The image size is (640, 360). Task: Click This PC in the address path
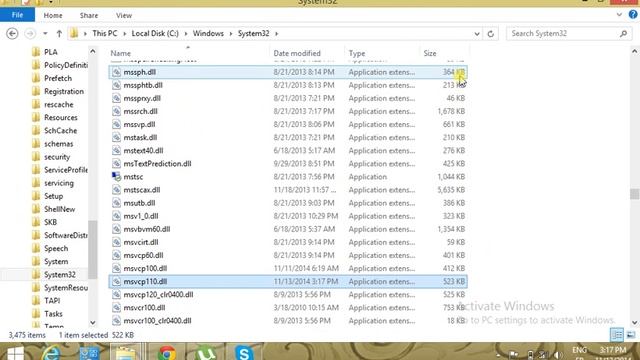click(104, 33)
